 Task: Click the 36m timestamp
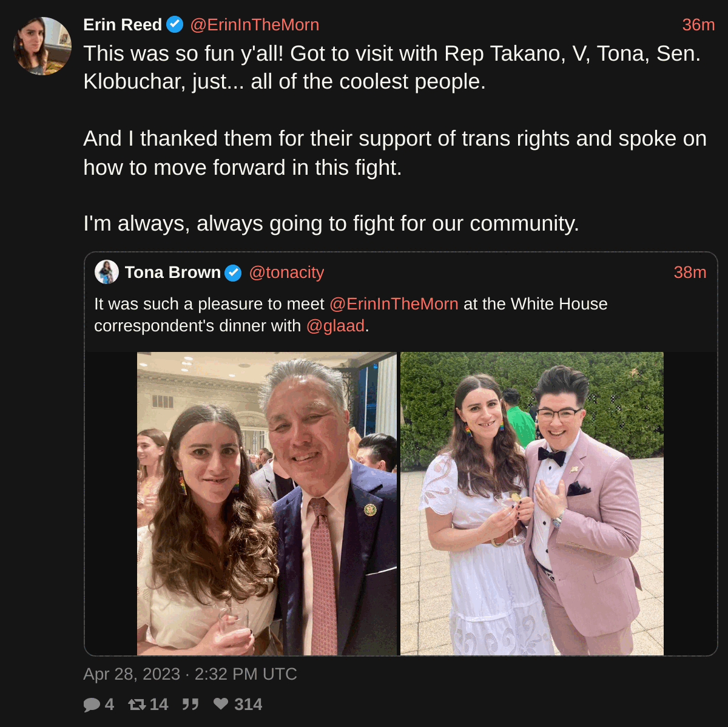(x=698, y=25)
